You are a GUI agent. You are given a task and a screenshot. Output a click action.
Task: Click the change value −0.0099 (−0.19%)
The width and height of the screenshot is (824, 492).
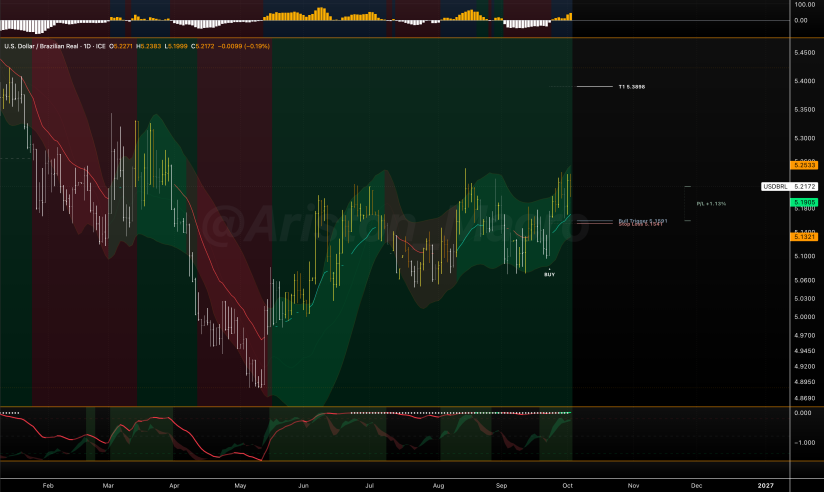coord(244,46)
